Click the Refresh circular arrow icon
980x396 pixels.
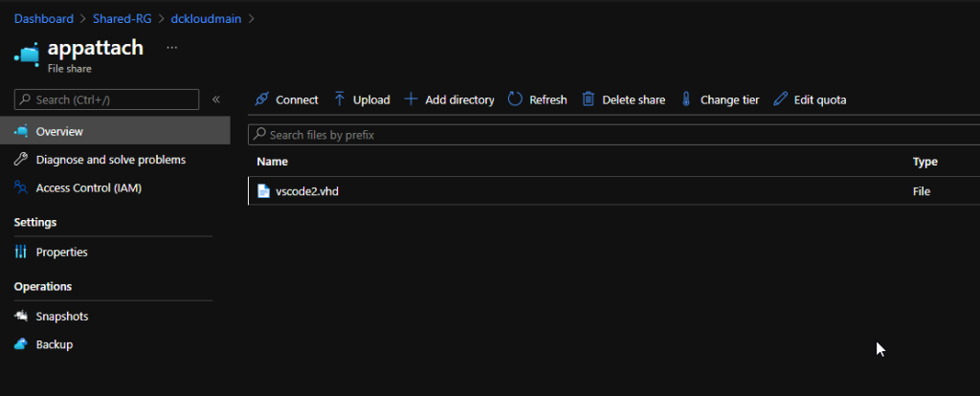(x=515, y=99)
